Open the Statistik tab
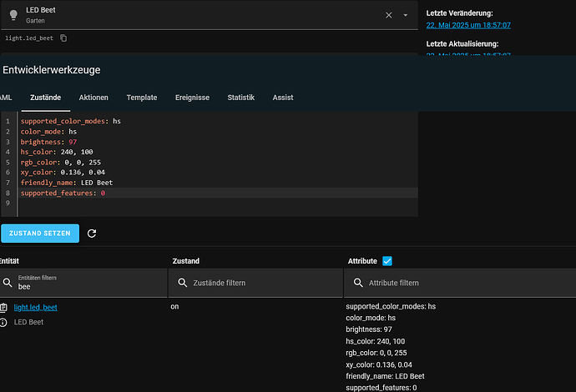576x392 pixels. [x=241, y=98]
